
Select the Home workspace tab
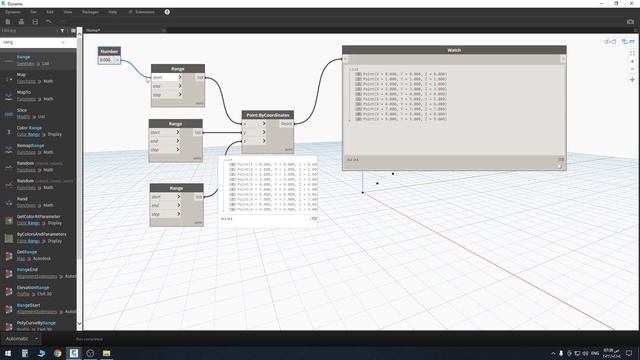pos(93,30)
